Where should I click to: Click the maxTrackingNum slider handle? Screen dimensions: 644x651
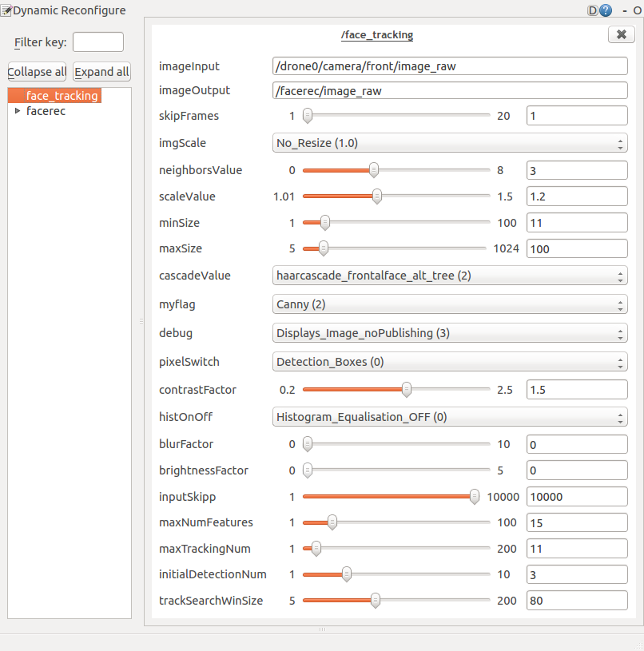point(316,549)
